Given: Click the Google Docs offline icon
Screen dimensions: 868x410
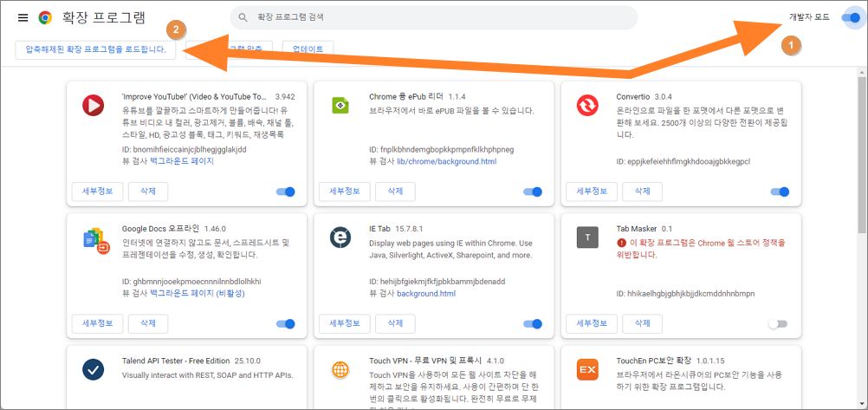Looking at the screenshot, I should point(96,240).
